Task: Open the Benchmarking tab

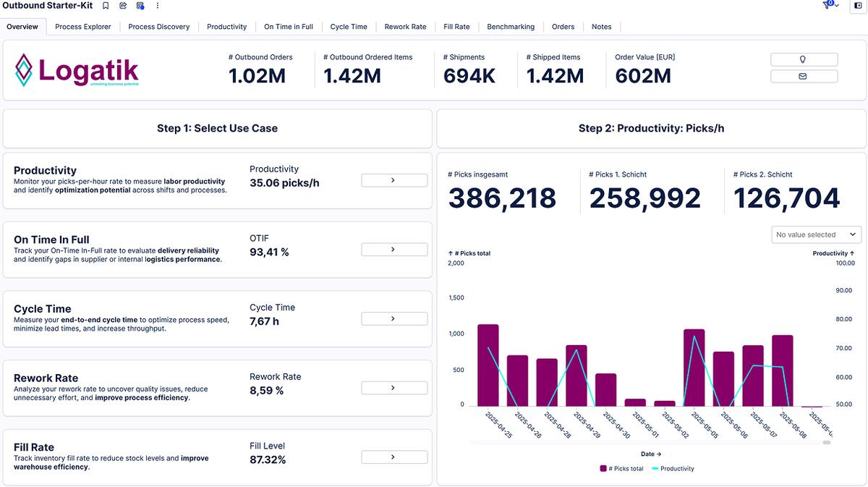Action: (511, 27)
